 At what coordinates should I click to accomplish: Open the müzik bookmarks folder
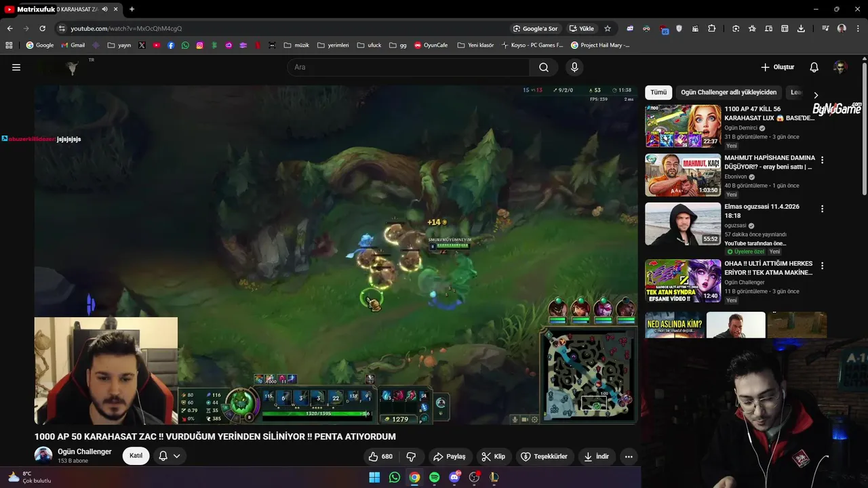[x=296, y=45]
